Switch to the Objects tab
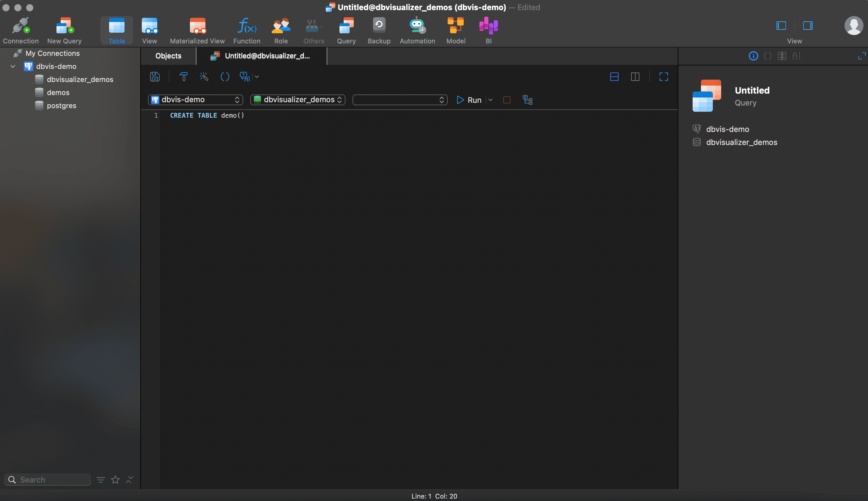 168,56
